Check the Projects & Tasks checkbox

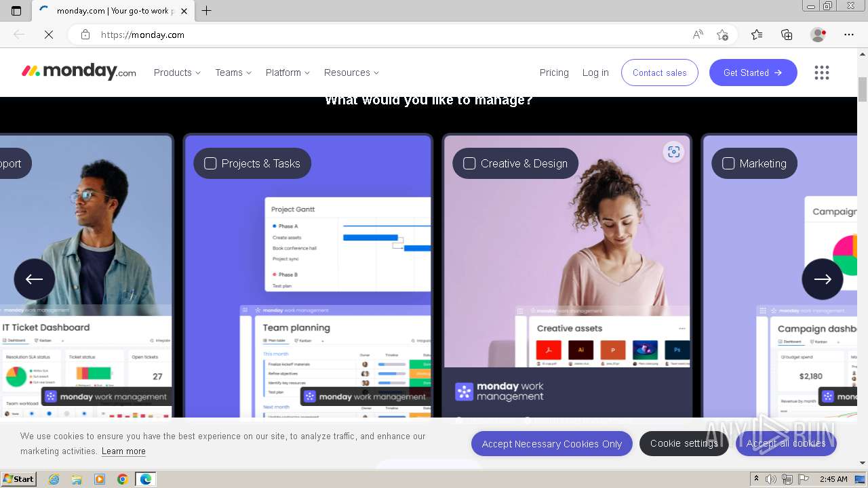pyautogui.click(x=210, y=163)
